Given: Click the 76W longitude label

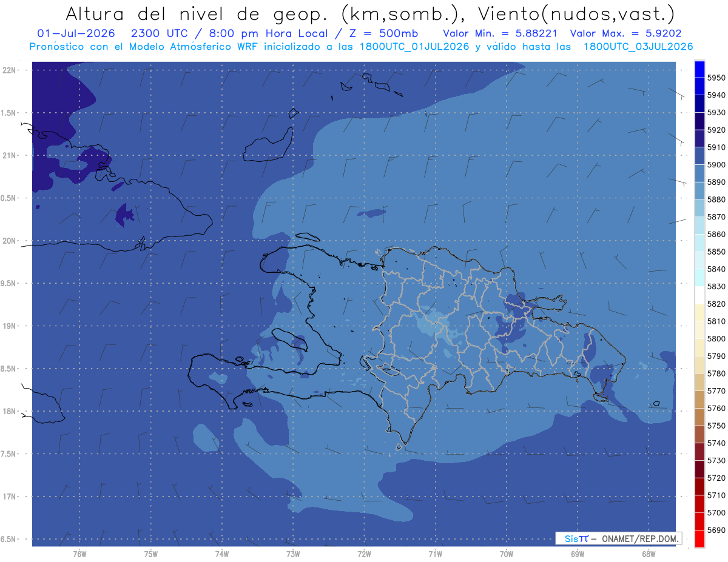Looking at the screenshot, I should 79,554.
